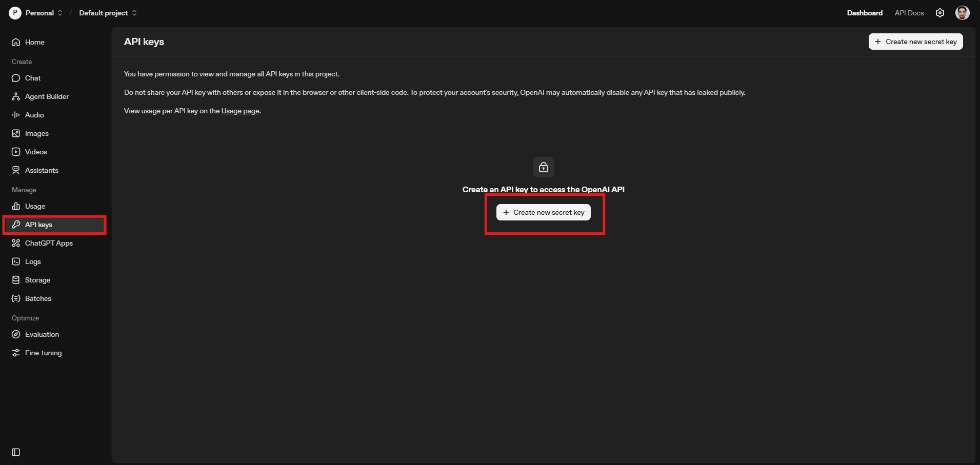Click the Usage chart icon
The height and width of the screenshot is (465, 980).
[x=16, y=206]
